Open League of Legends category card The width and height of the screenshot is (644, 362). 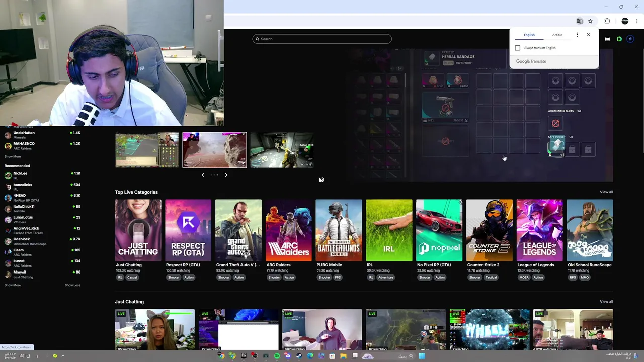tap(539, 230)
